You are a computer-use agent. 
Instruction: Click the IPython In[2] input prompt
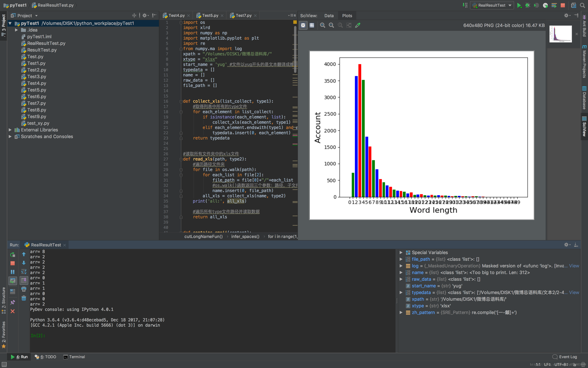pyautogui.click(x=38, y=336)
